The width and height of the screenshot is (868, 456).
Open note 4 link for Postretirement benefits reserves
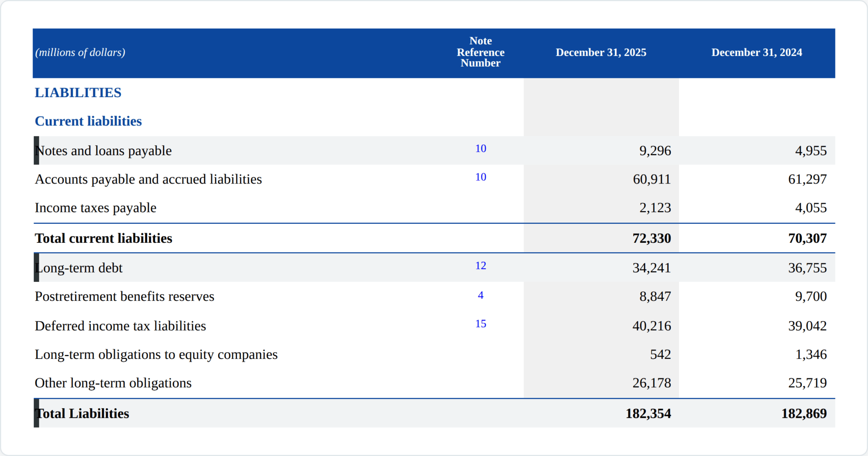[x=480, y=295]
